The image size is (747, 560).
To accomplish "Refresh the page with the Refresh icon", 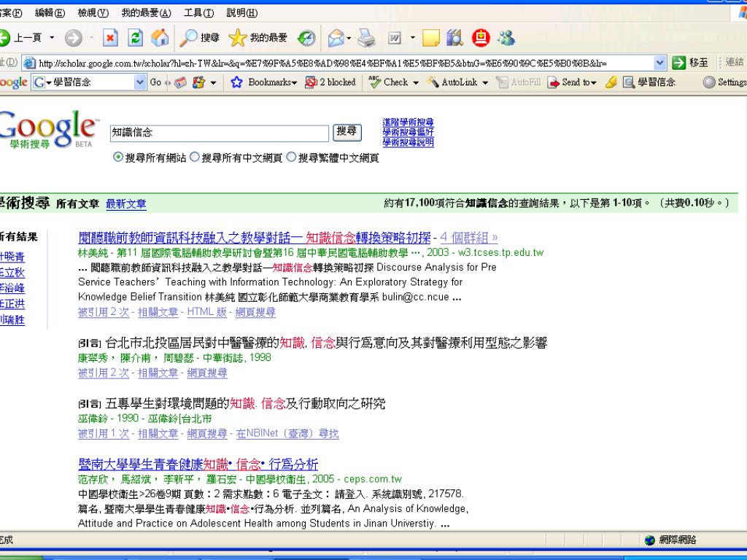I will pyautogui.click(x=135, y=38).
